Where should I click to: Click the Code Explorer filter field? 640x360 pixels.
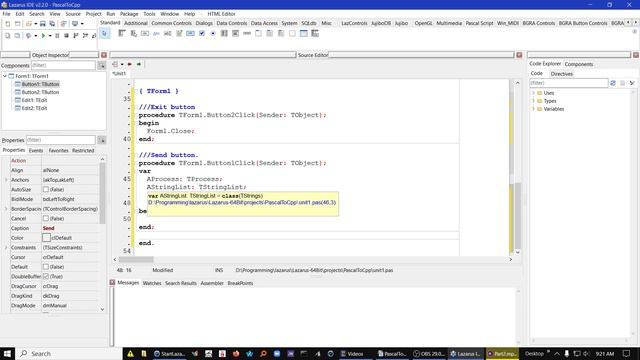(x=569, y=83)
